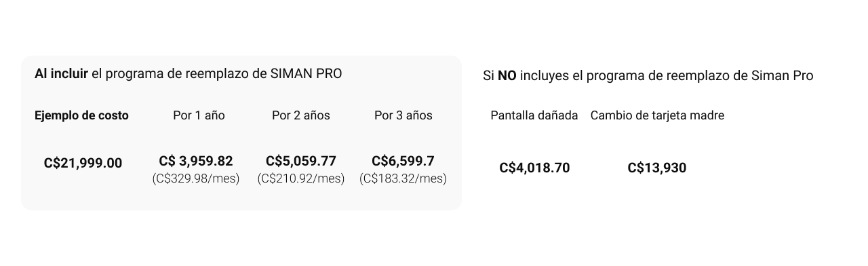Image resolution: width=868 pixels, height=266 pixels.
Task: Click the 'Por 2 años' column header
Action: tap(301, 115)
